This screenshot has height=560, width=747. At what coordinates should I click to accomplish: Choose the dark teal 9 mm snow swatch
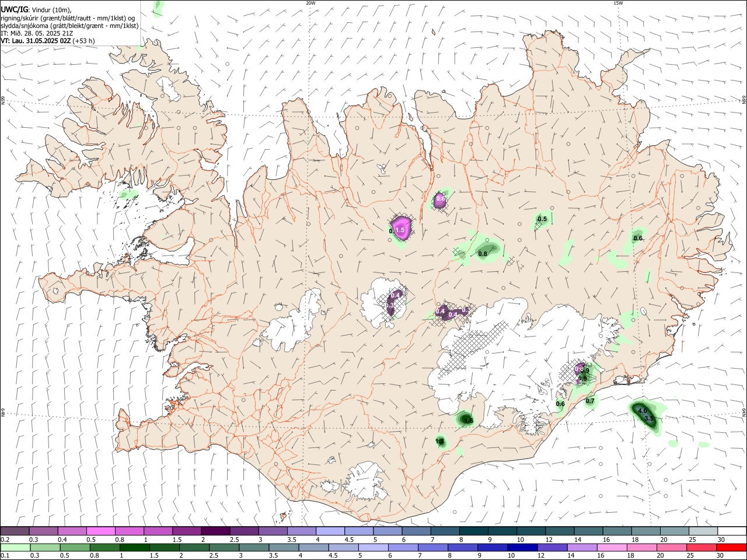click(x=502, y=531)
